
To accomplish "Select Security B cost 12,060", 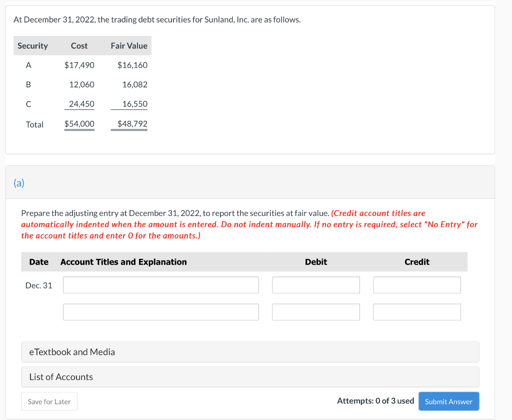I will [81, 84].
